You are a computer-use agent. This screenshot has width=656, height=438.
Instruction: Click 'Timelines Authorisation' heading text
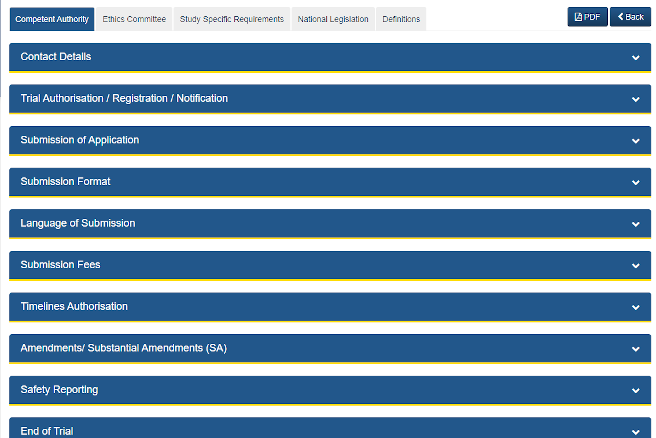[74, 306]
